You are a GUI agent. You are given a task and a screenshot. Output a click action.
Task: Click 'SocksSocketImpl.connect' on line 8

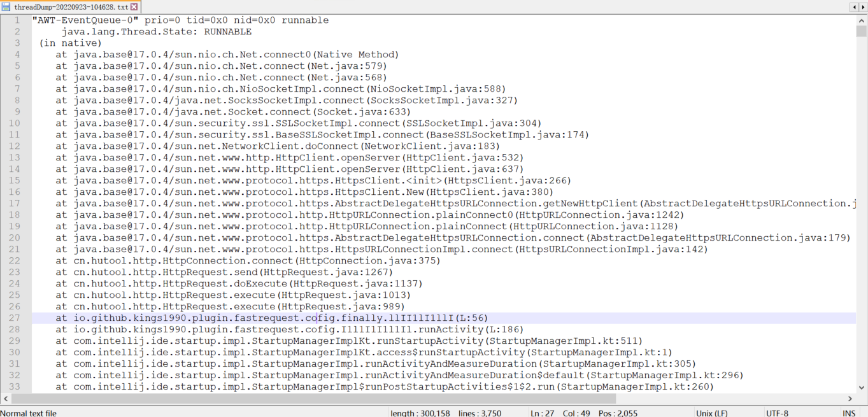tap(295, 101)
